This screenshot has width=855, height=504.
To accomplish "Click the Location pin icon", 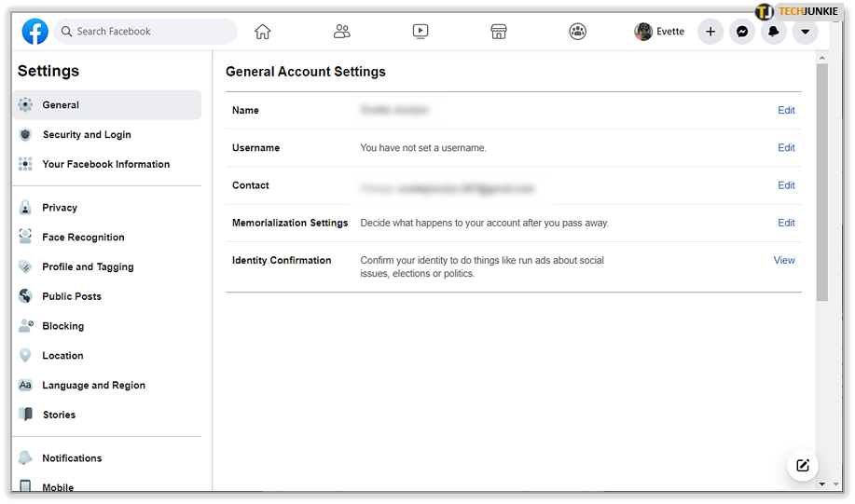I will point(25,355).
